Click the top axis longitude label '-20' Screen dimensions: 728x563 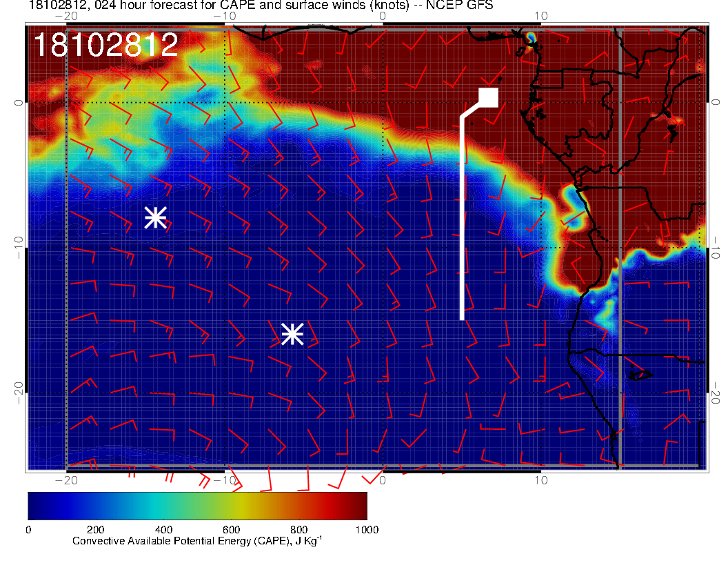66,17
